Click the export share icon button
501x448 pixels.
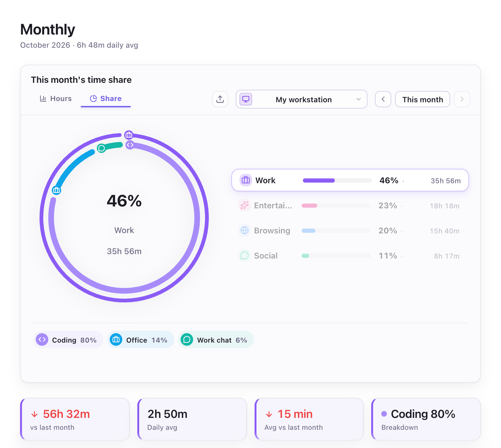pos(220,99)
